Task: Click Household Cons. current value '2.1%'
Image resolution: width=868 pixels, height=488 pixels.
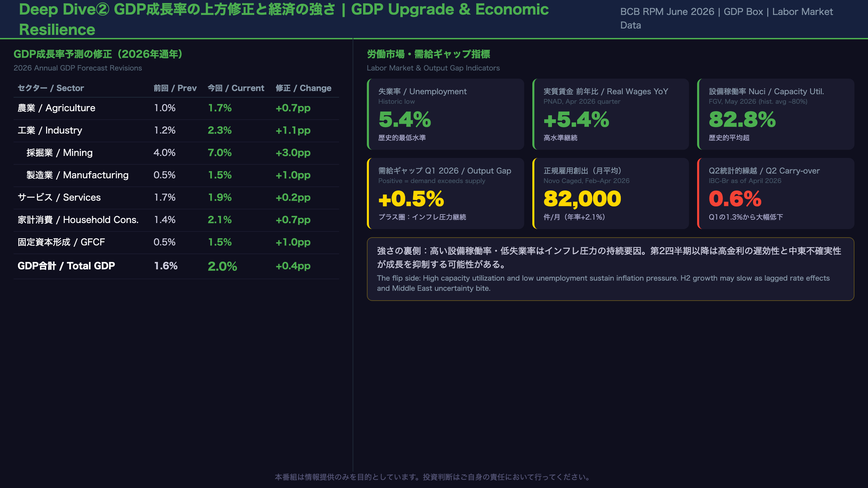Action: coord(220,220)
